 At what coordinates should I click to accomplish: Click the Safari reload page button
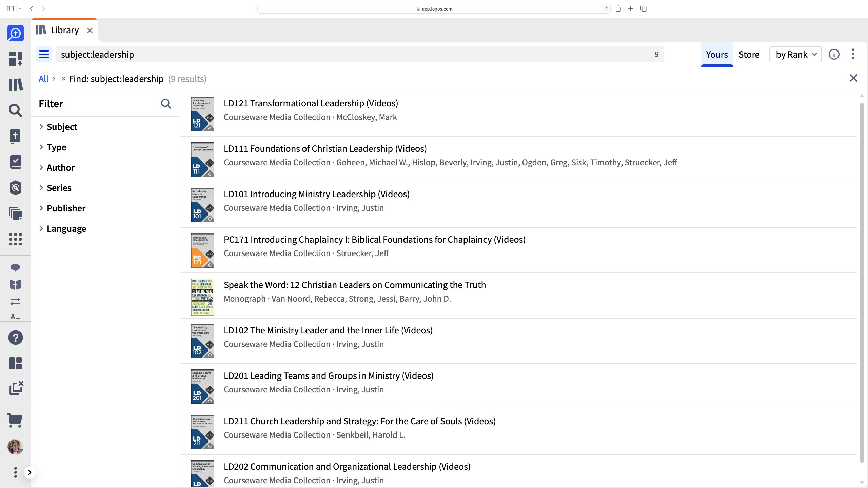(606, 9)
